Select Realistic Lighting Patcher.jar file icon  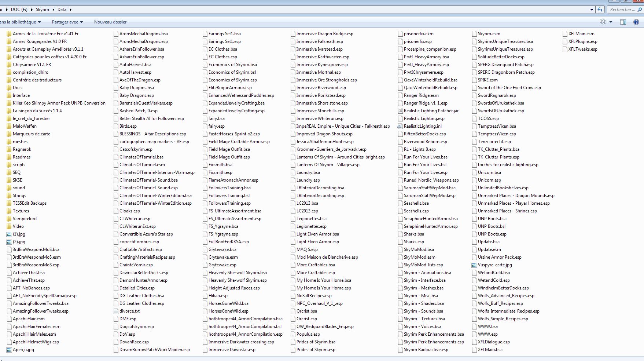pyautogui.click(x=400, y=111)
